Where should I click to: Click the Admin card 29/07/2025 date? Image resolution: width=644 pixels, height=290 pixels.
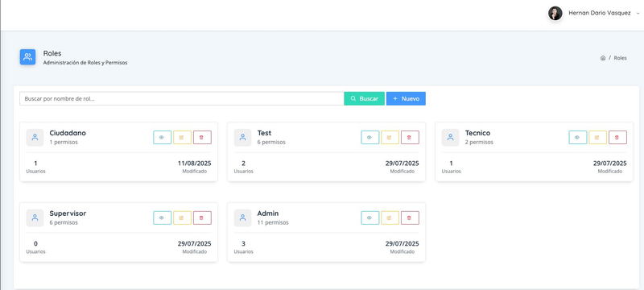[402, 244]
